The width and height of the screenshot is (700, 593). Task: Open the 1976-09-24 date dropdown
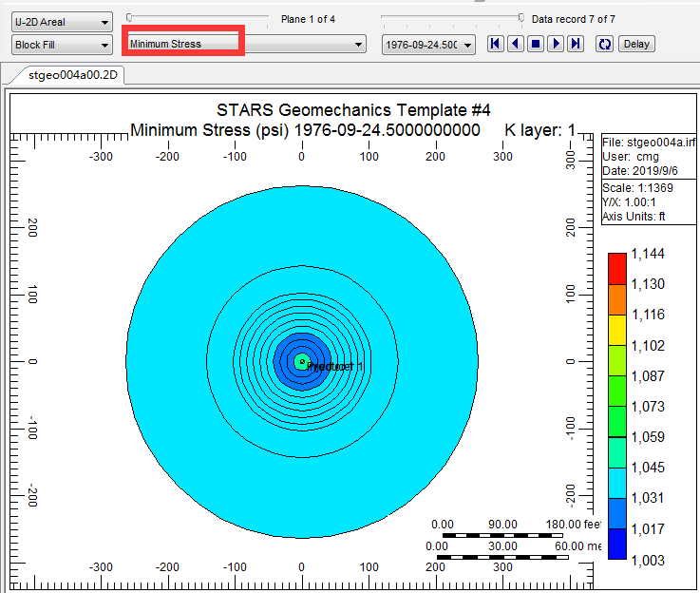(427, 45)
